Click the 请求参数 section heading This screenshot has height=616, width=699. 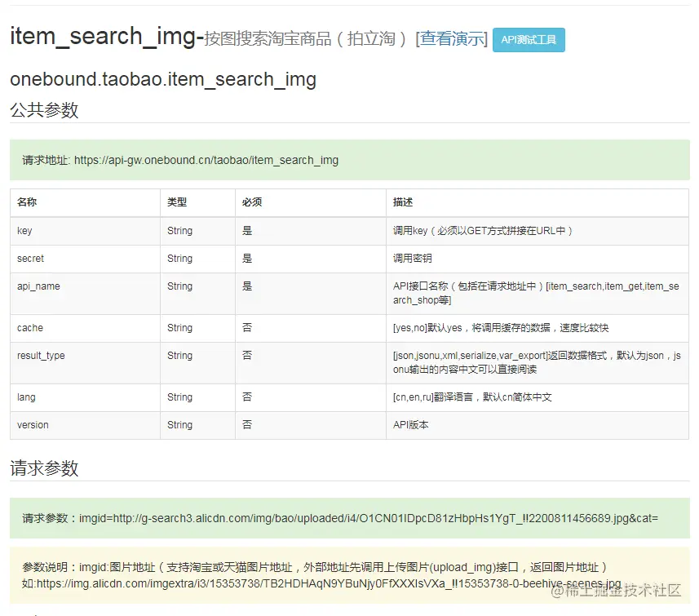pos(44,468)
